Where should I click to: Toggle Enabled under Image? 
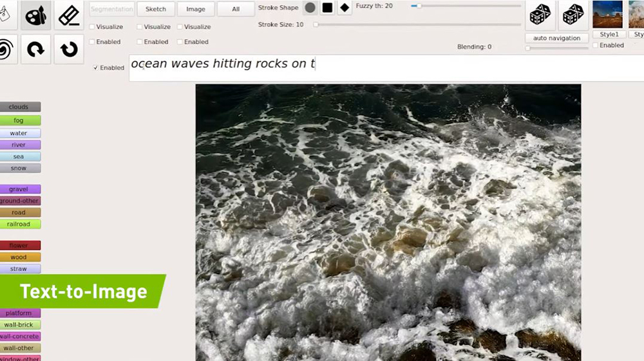[x=180, y=42]
